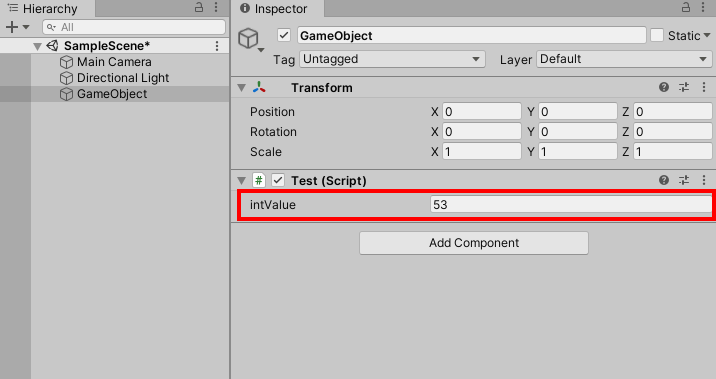Collapse the SampleScene foldout arrow
716x379 pixels.
(38, 46)
